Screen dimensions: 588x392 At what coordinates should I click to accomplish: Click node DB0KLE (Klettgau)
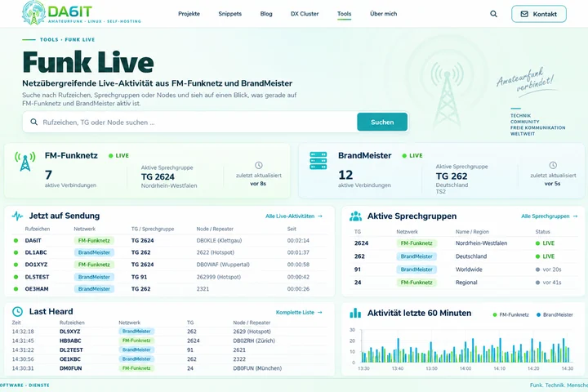tap(219, 240)
